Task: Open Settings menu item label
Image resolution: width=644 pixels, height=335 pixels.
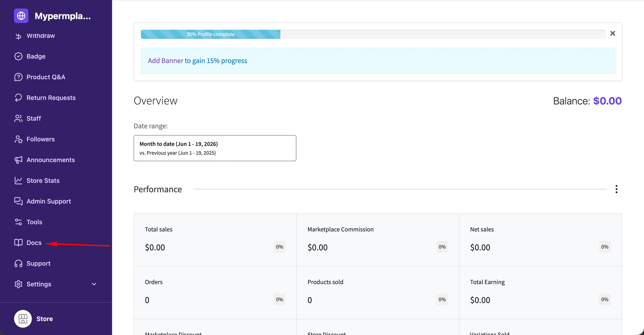Action: click(x=39, y=284)
